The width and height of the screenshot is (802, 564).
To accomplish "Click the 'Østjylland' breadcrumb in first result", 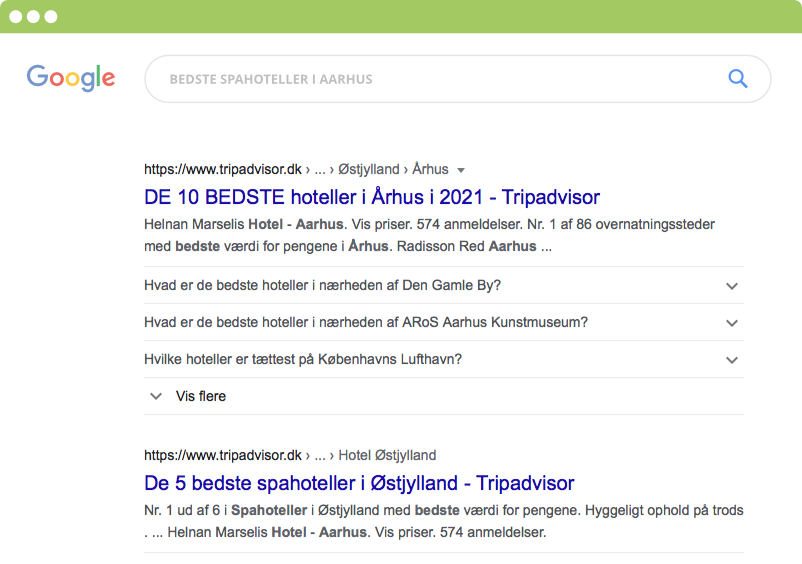I will pyautogui.click(x=369, y=169).
